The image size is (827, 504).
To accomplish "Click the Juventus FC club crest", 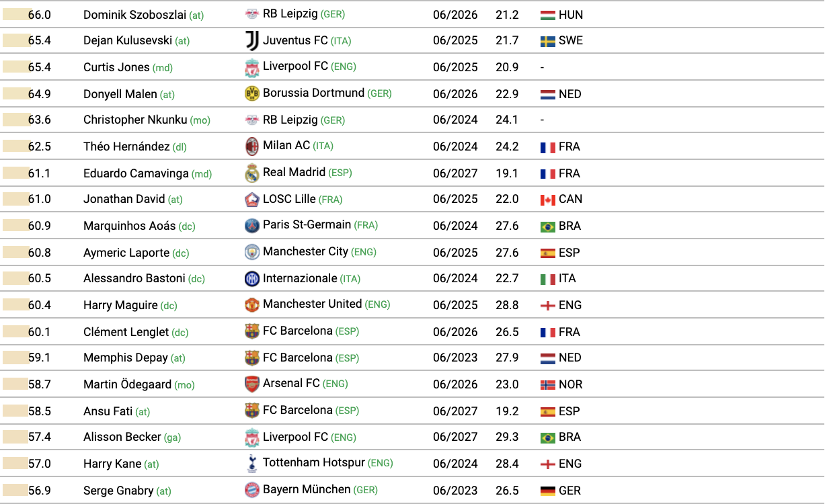I will [251, 41].
